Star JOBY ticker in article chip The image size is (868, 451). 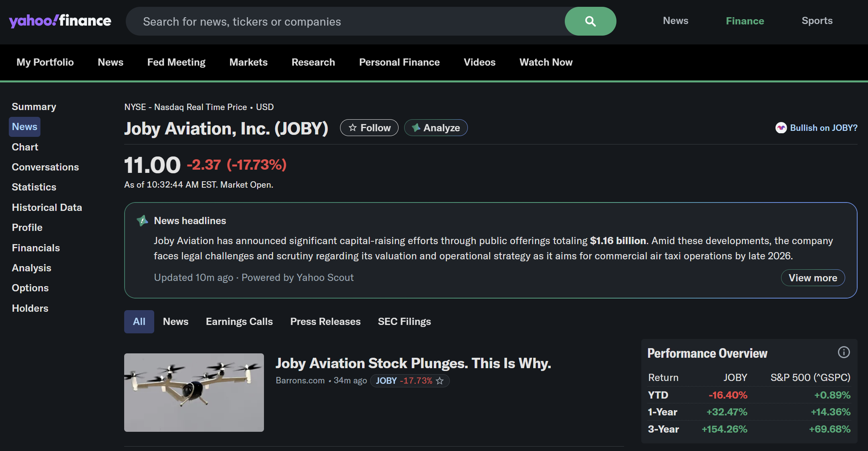[x=440, y=381]
